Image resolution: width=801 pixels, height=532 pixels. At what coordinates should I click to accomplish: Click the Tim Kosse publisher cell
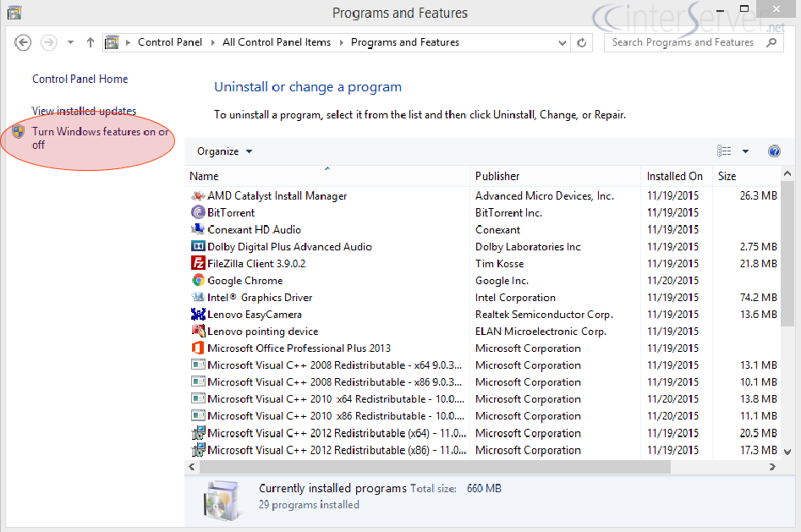pos(499,264)
